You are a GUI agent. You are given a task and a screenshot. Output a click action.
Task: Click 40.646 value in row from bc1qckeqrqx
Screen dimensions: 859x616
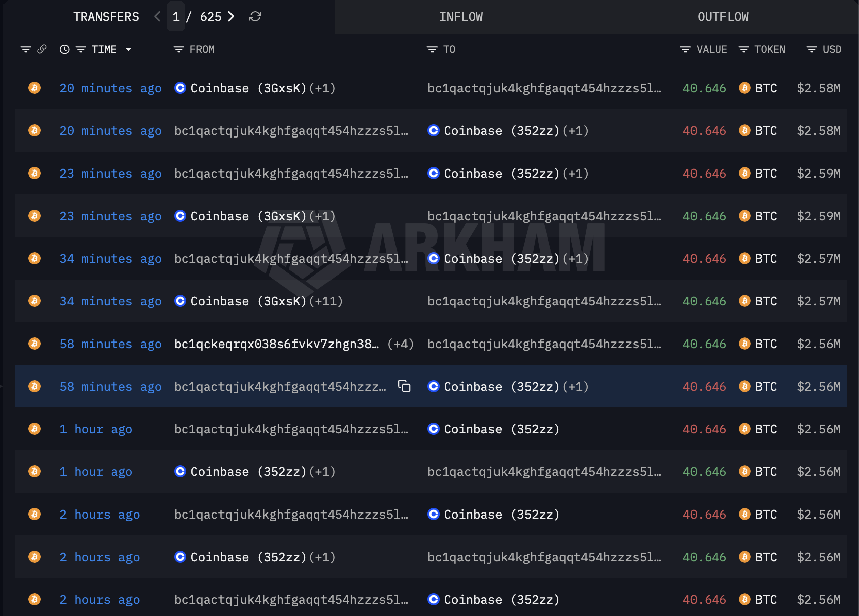click(x=704, y=344)
